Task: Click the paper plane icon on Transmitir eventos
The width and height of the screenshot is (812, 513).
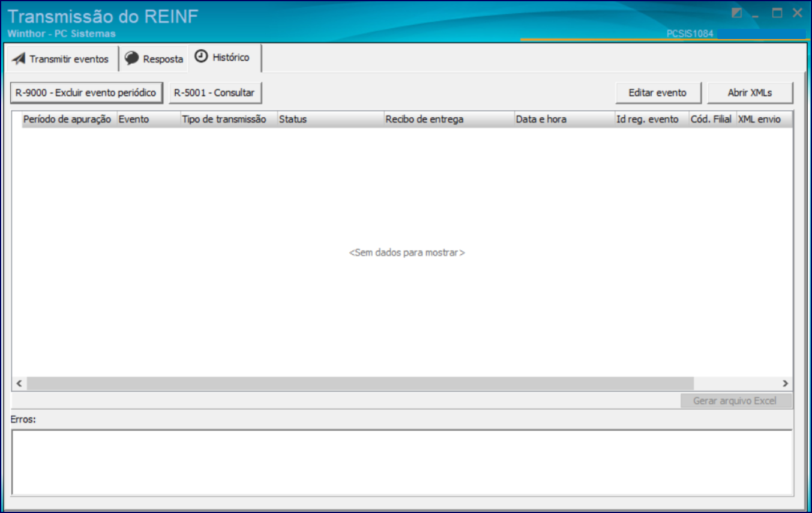Action: (19, 59)
